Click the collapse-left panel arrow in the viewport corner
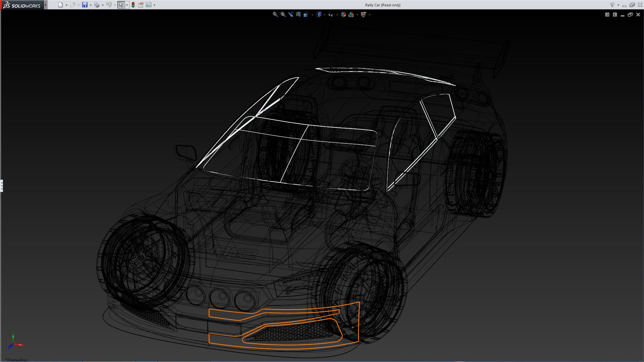The width and height of the screenshot is (644, 362). tap(607, 14)
